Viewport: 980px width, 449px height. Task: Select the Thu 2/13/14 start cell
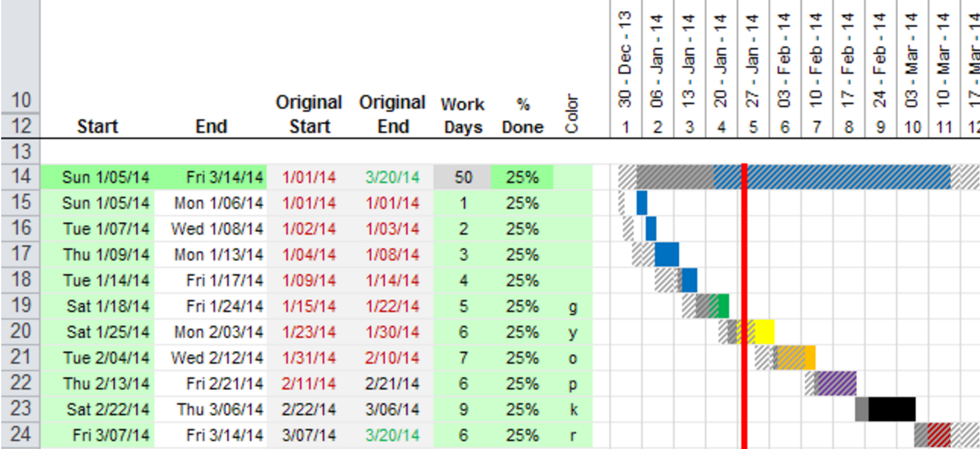[98, 383]
